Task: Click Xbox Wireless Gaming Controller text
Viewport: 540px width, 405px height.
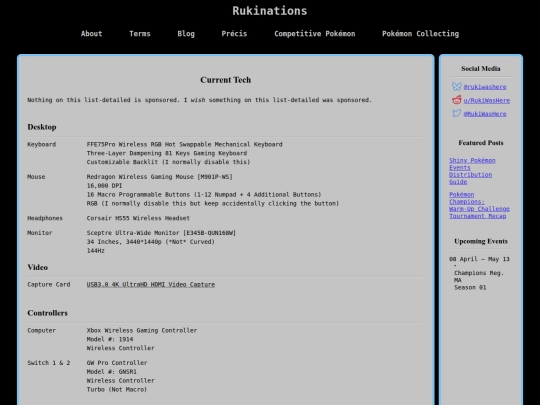Action: pyautogui.click(x=142, y=330)
